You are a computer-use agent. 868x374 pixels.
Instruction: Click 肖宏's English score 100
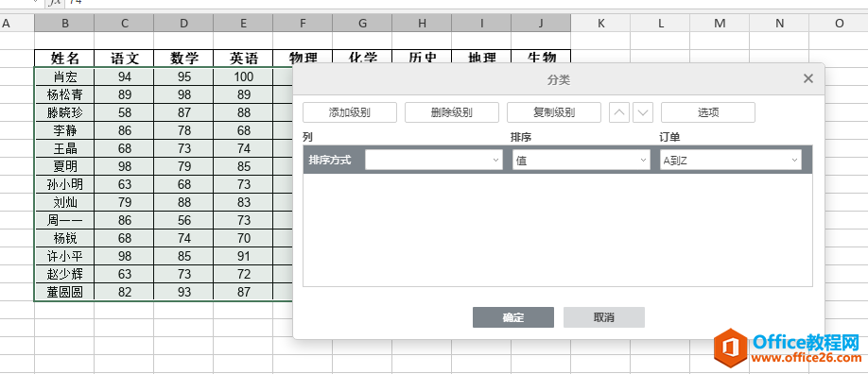pos(244,76)
